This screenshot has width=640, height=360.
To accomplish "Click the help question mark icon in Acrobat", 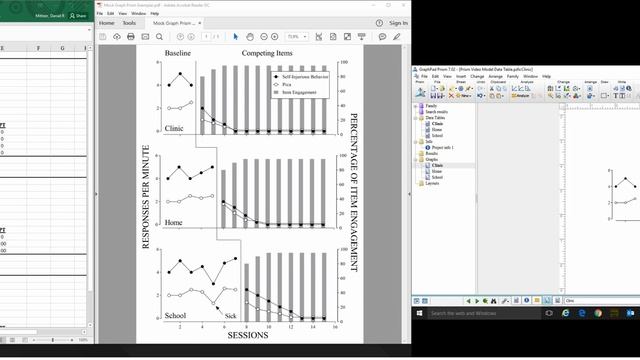I will pyautogui.click(x=379, y=23).
